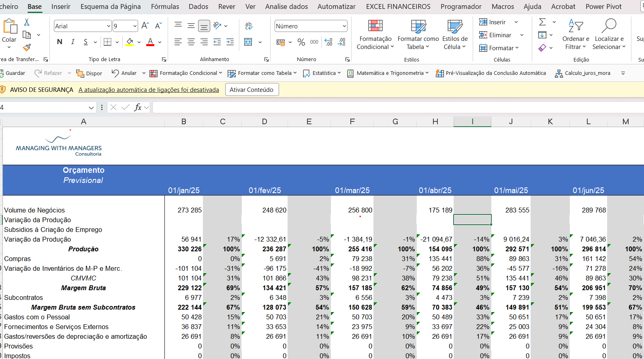Apply yellow fill color to cell
Image resolution: width=644 pixels, height=359 pixels.
click(x=130, y=42)
